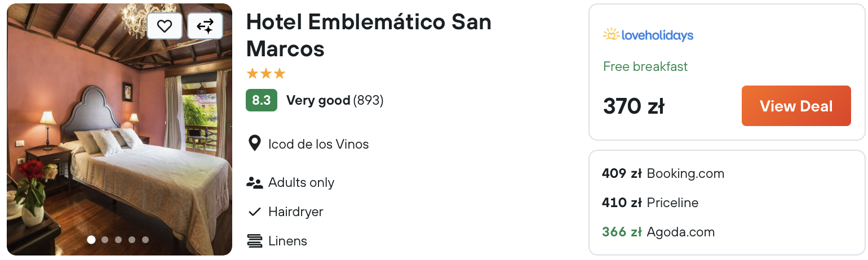Click the loveholidays logo
Image resolution: width=868 pixels, height=260 pixels.
tap(648, 35)
